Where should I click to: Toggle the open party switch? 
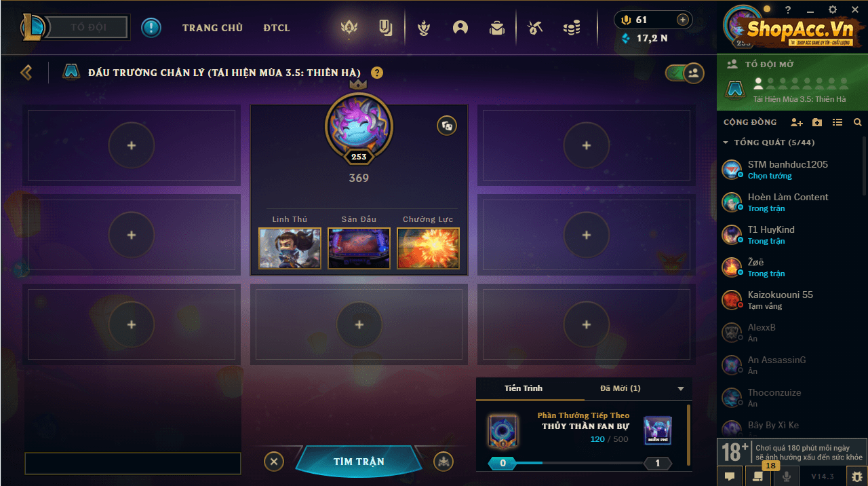(685, 73)
